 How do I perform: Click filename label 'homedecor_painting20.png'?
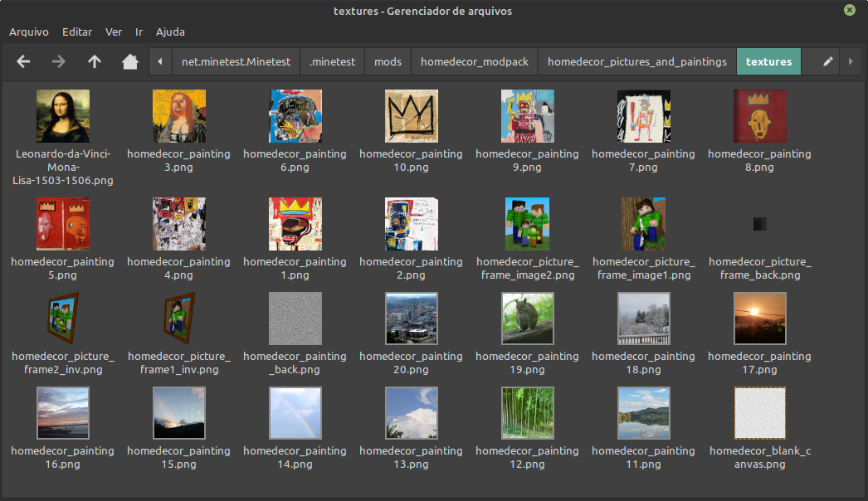click(412, 363)
